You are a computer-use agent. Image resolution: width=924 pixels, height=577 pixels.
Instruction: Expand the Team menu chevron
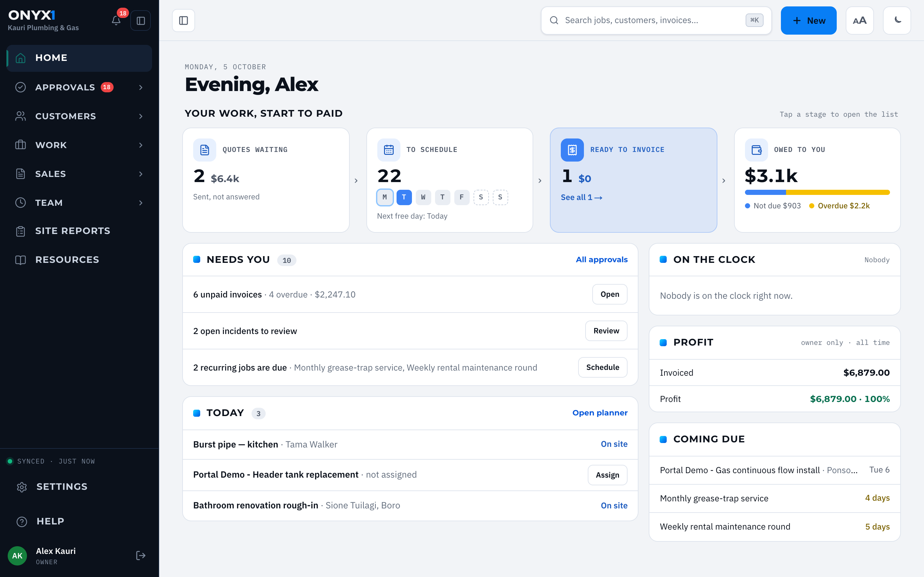coord(141,203)
